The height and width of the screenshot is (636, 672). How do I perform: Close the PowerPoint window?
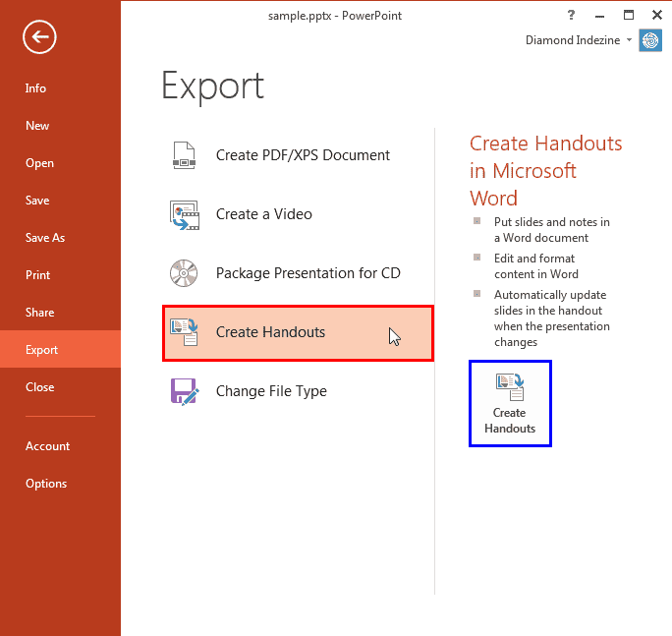tap(657, 15)
